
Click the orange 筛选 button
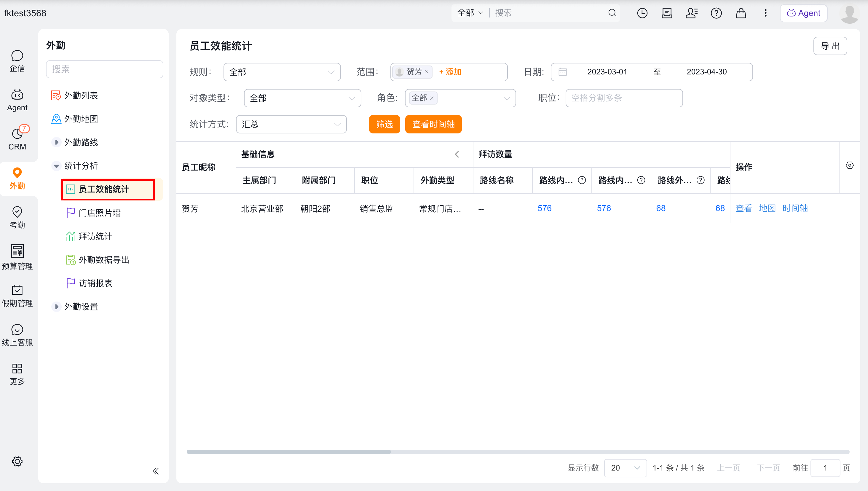pos(384,124)
